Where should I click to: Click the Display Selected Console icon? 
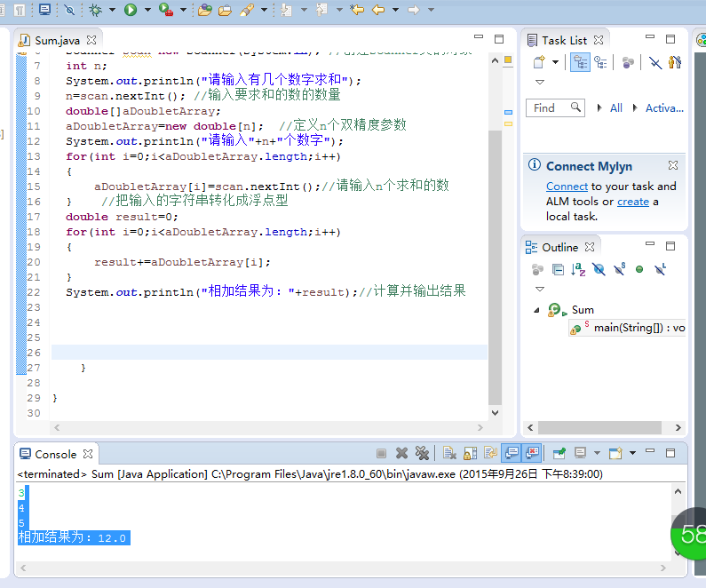(x=581, y=453)
